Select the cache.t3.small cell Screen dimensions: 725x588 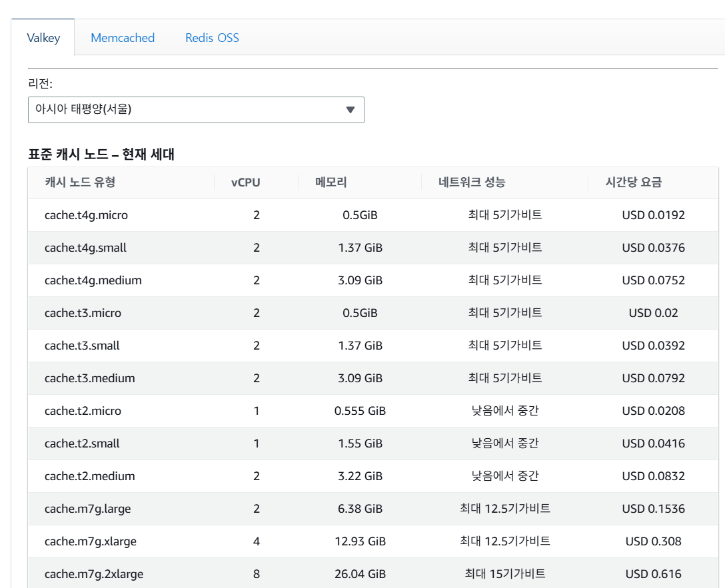point(82,346)
